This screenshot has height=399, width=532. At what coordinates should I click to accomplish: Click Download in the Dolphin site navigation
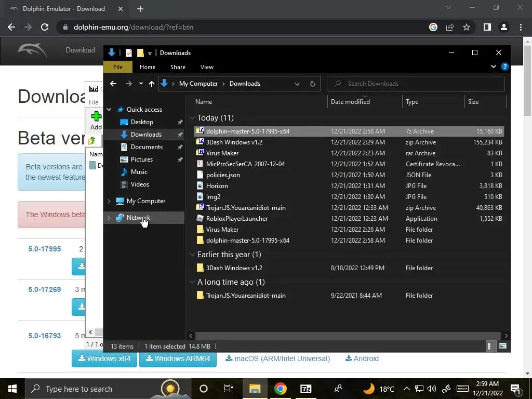(x=81, y=50)
